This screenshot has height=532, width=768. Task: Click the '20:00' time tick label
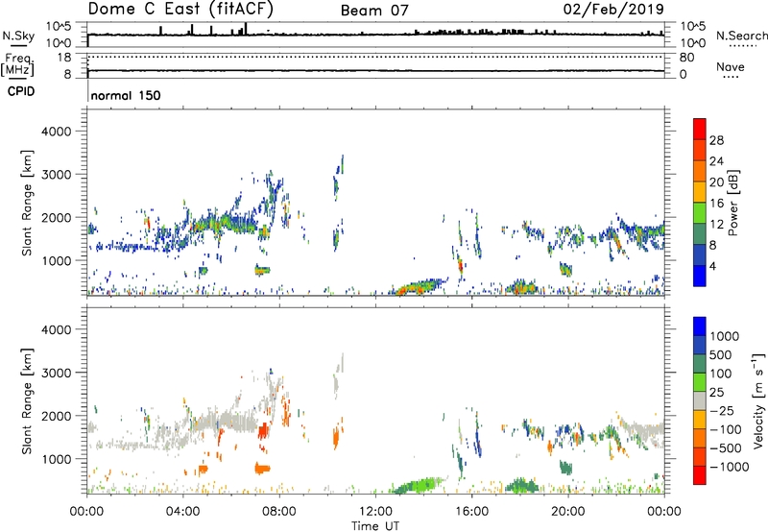568,512
